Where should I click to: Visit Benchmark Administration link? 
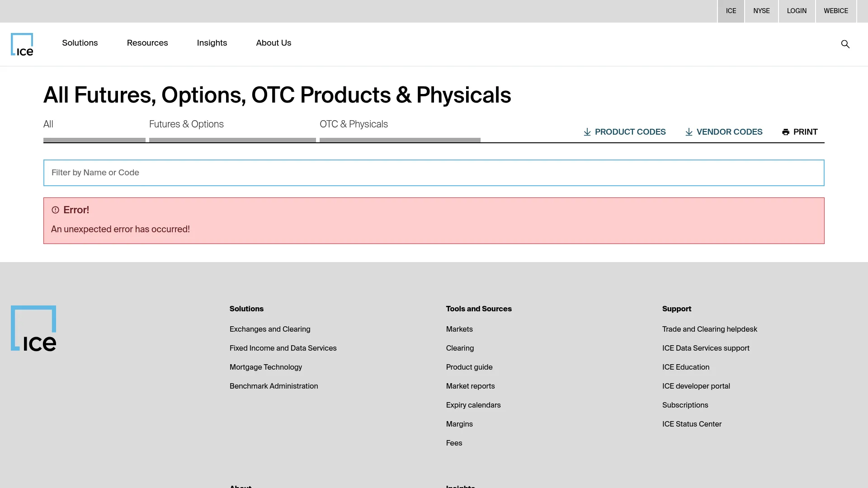pyautogui.click(x=274, y=386)
